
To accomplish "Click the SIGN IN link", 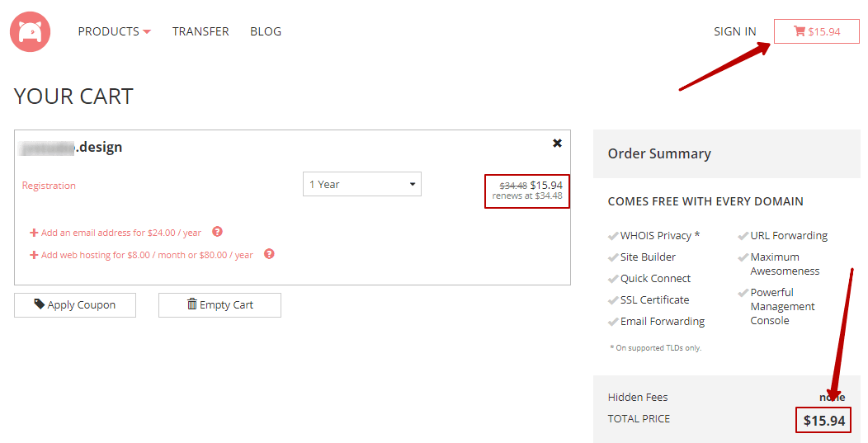I will [x=735, y=31].
